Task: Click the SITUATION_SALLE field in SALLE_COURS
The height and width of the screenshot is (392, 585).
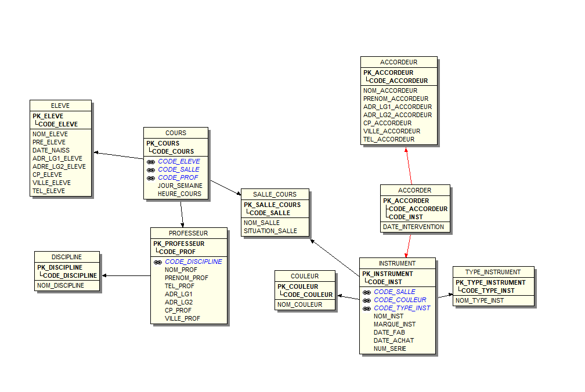Action: pyautogui.click(x=270, y=231)
